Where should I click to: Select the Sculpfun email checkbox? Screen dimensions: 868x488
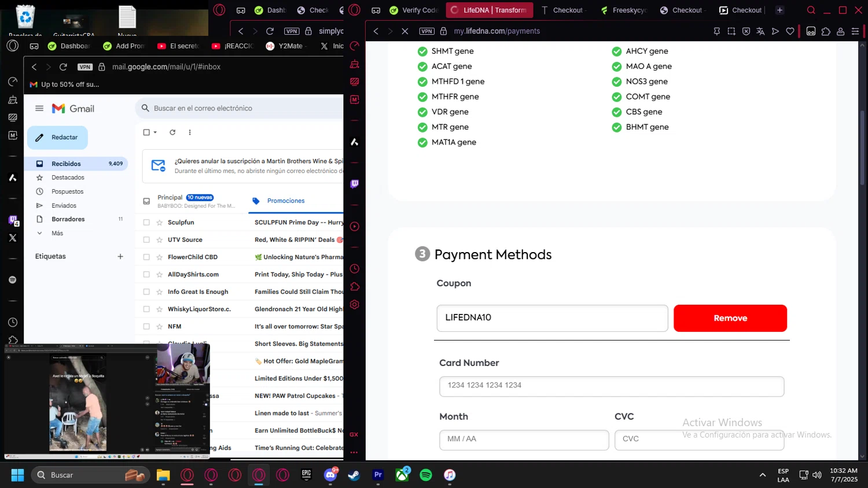(x=146, y=223)
